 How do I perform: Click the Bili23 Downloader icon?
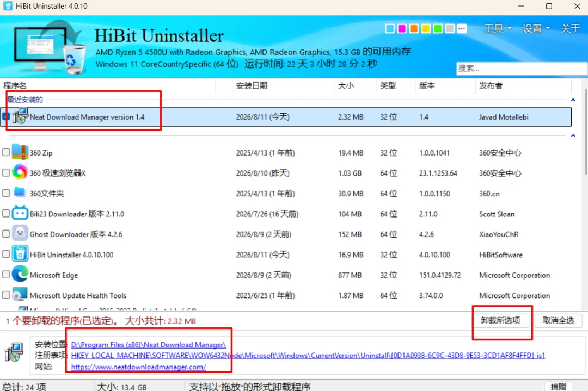coord(20,213)
